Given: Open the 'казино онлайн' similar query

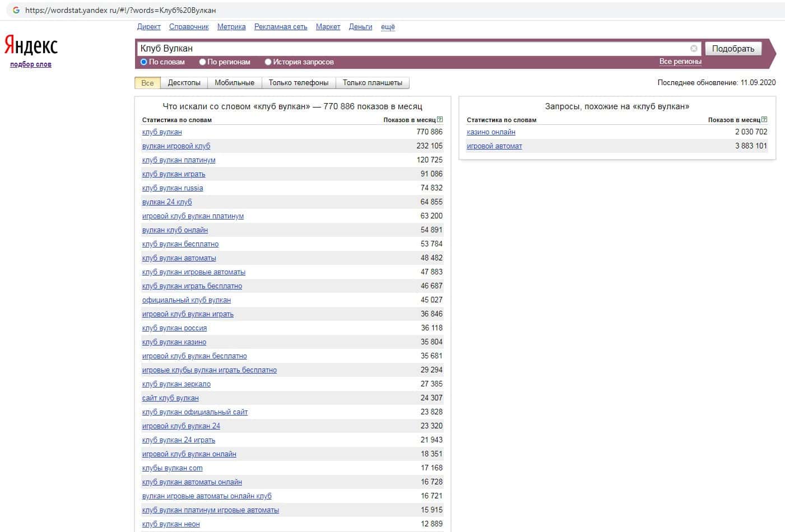Looking at the screenshot, I should [x=491, y=132].
